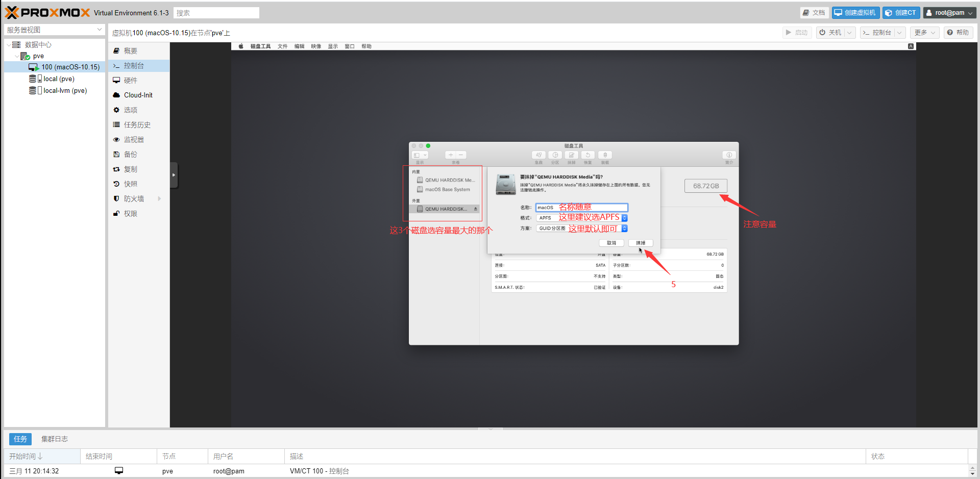Collapse the 数据中心 tree node

(9, 45)
